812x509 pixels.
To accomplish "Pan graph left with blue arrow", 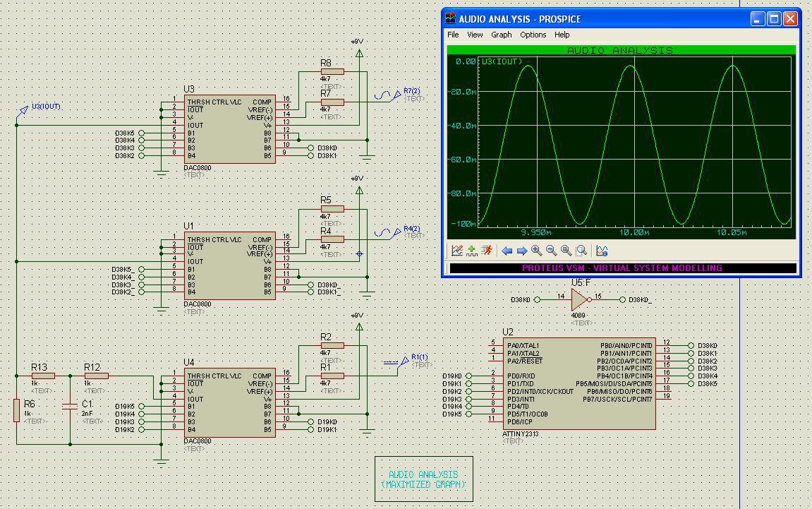I will 507,251.
